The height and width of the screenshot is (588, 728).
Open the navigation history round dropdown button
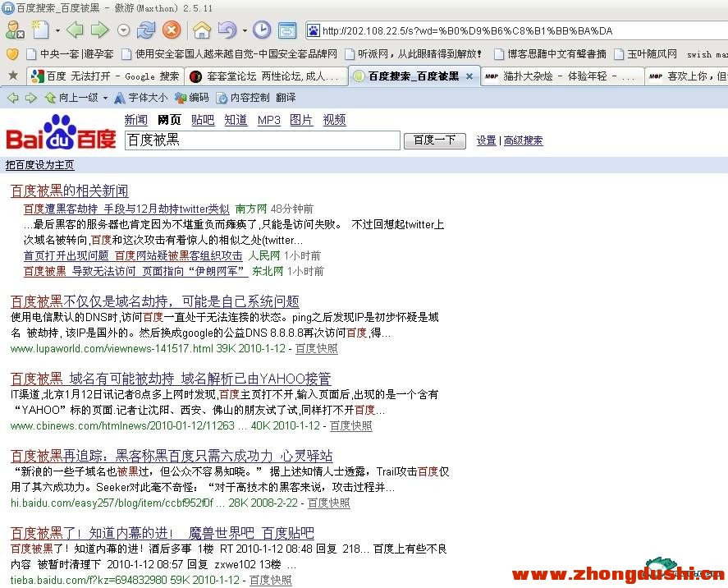[x=123, y=30]
